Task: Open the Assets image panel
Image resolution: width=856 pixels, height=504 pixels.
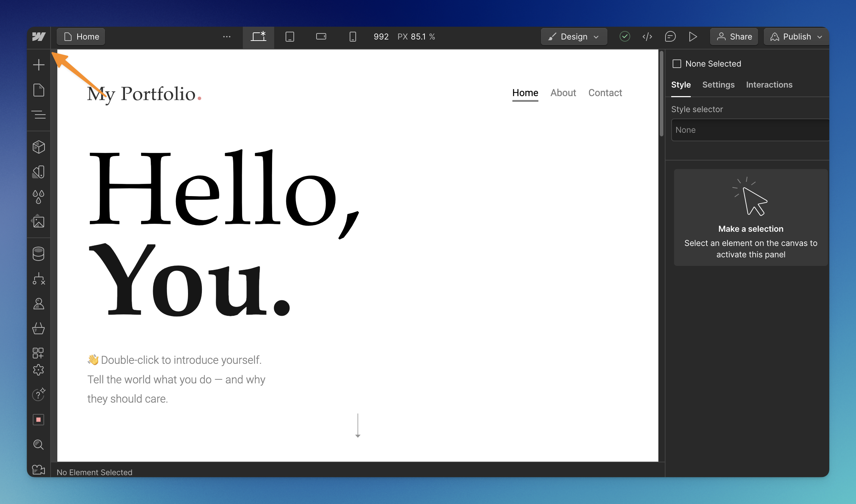Action: point(38,222)
